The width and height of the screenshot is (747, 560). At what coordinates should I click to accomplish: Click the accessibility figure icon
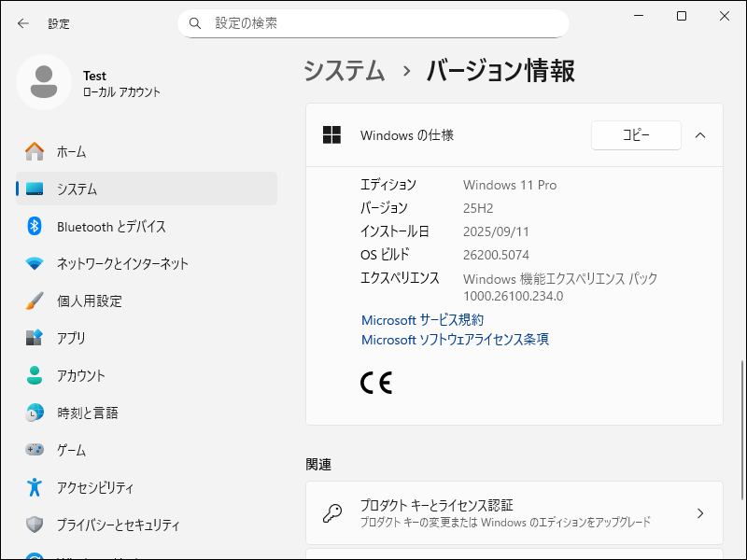tap(35, 487)
